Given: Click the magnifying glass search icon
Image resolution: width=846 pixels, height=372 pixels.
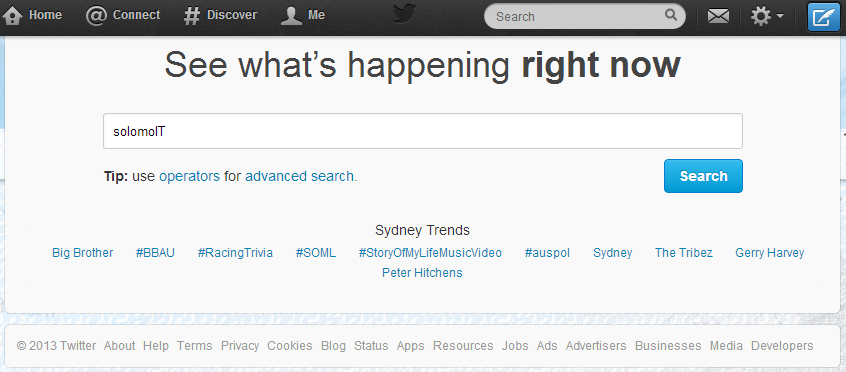Looking at the screenshot, I should 671,15.
